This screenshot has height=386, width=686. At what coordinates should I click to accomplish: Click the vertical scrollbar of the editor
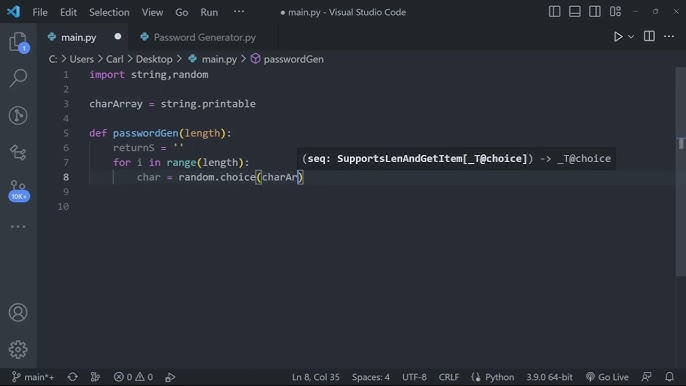pos(680,171)
